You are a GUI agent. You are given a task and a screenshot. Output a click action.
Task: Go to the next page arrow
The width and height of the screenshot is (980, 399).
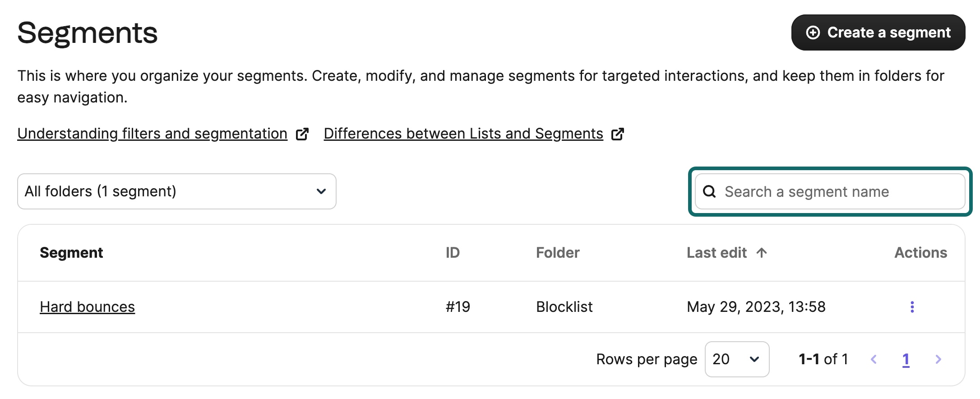[x=938, y=359]
